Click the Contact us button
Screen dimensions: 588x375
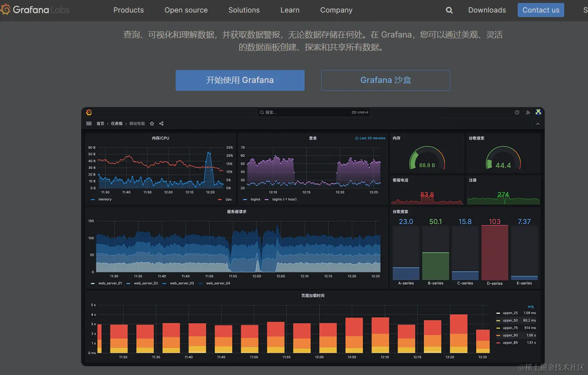541,10
